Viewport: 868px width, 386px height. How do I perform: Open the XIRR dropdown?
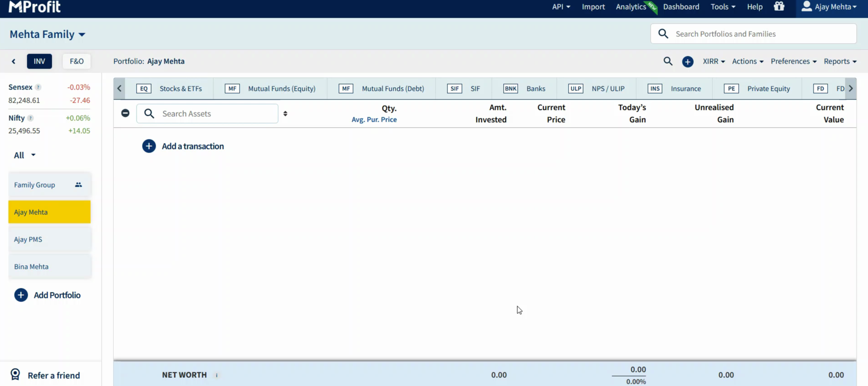tap(714, 61)
